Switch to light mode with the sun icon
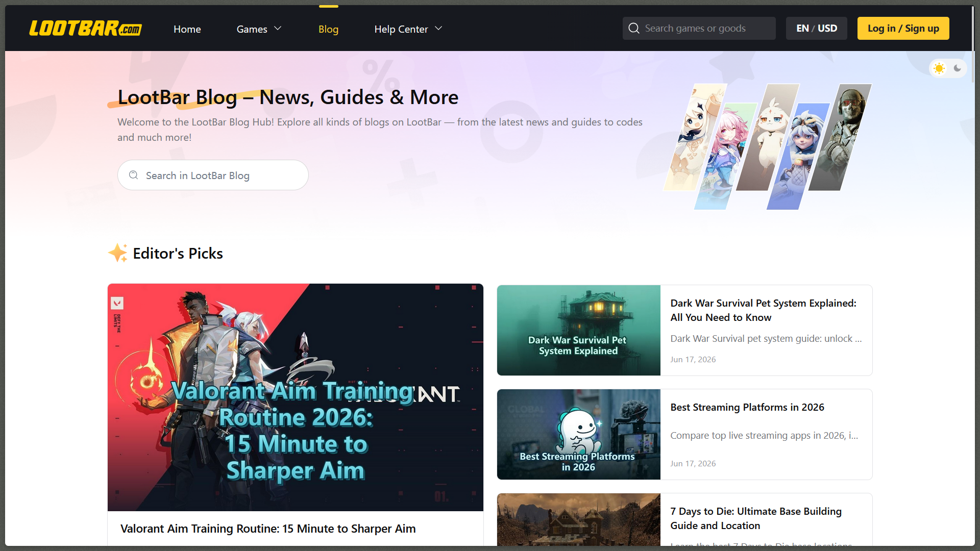980x551 pixels. pos(939,68)
